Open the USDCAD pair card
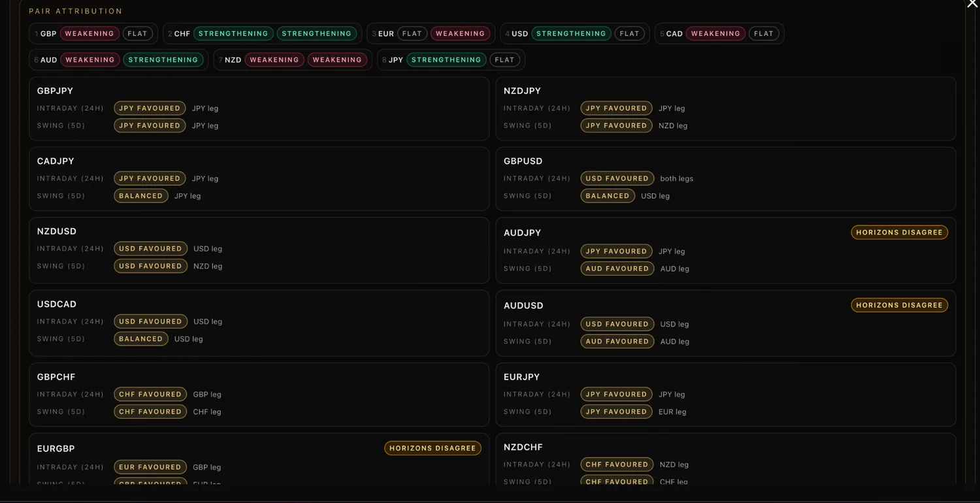Viewport: 980px width, 503px height. click(259, 323)
